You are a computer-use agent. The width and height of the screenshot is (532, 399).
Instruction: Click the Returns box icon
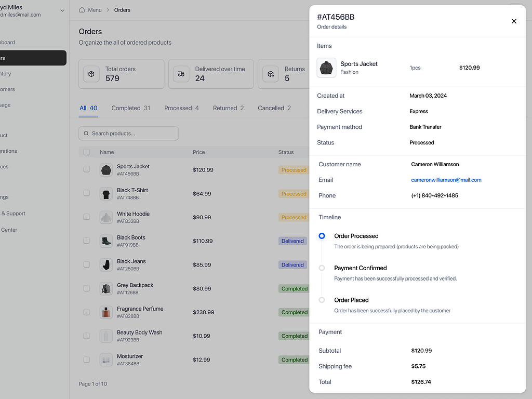tap(270, 74)
